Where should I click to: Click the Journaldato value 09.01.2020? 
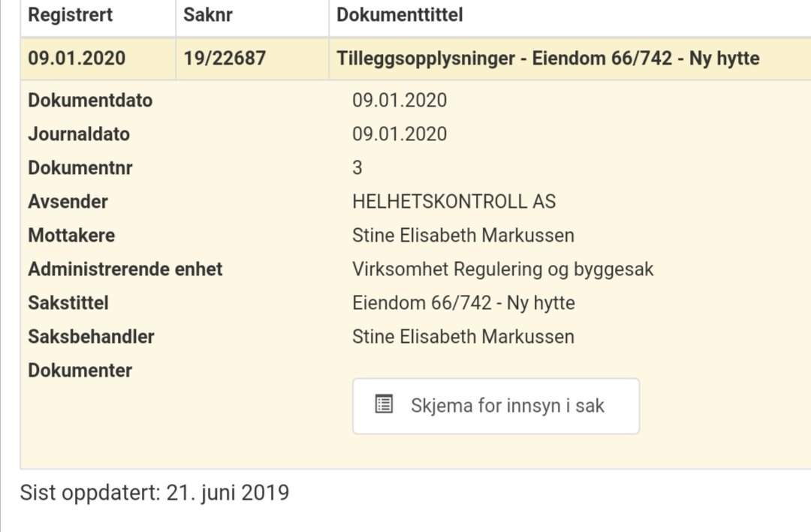[399, 134]
